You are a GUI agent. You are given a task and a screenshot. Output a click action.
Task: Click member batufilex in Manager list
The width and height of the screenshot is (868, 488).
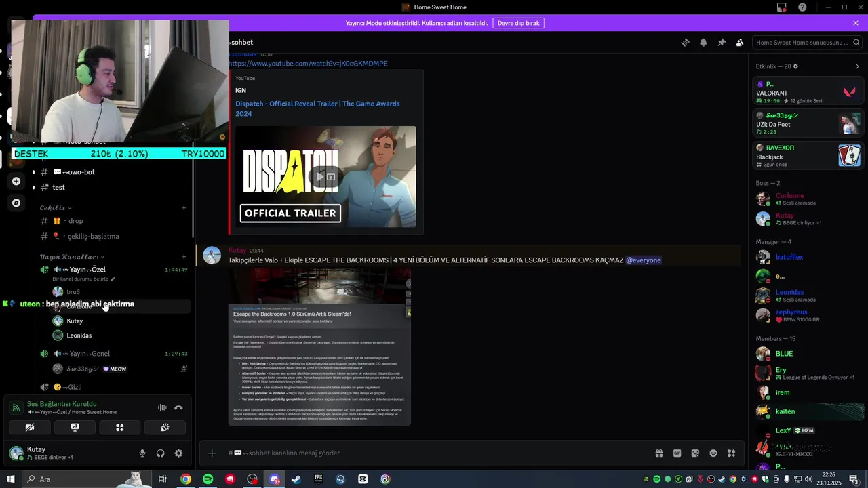[808, 257]
